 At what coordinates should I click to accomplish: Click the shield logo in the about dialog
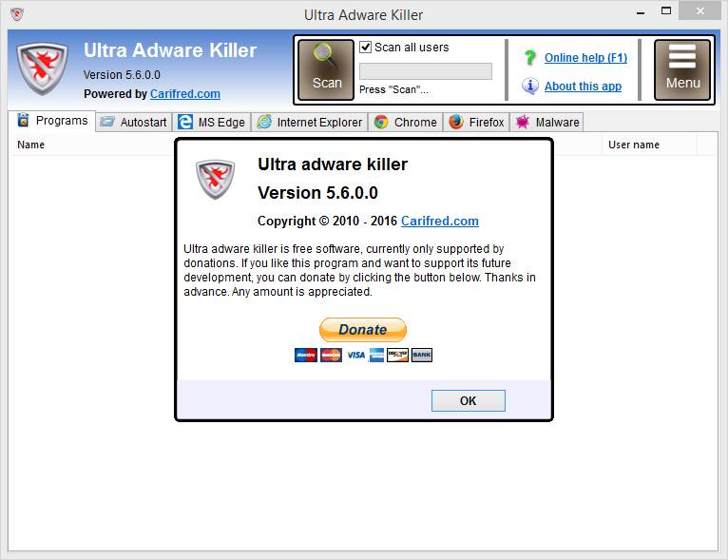(215, 180)
